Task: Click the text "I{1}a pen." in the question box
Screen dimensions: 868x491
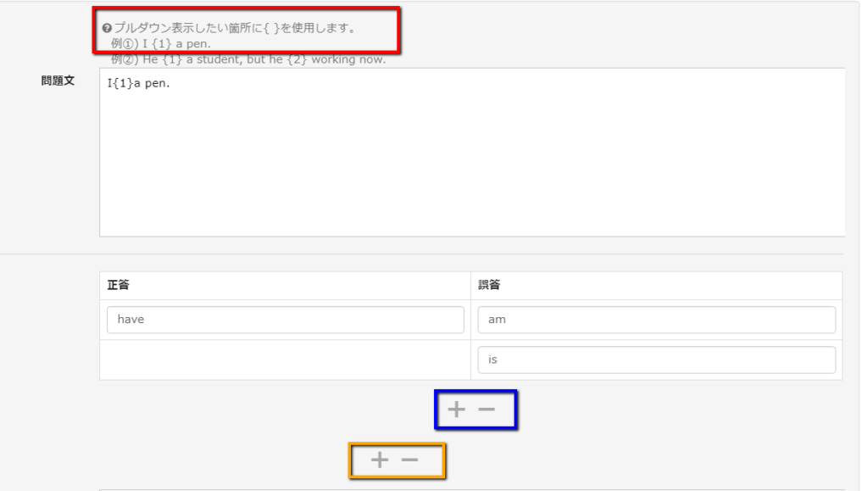Action: point(138,84)
